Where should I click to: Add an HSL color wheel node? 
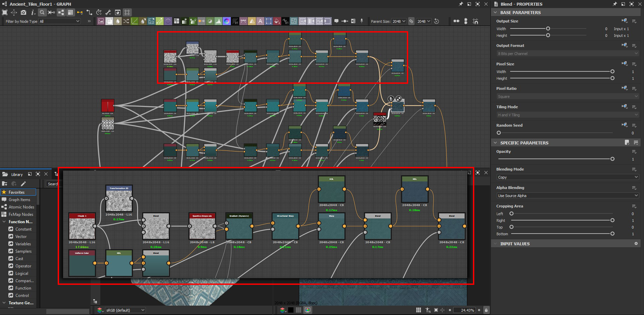coord(227,21)
